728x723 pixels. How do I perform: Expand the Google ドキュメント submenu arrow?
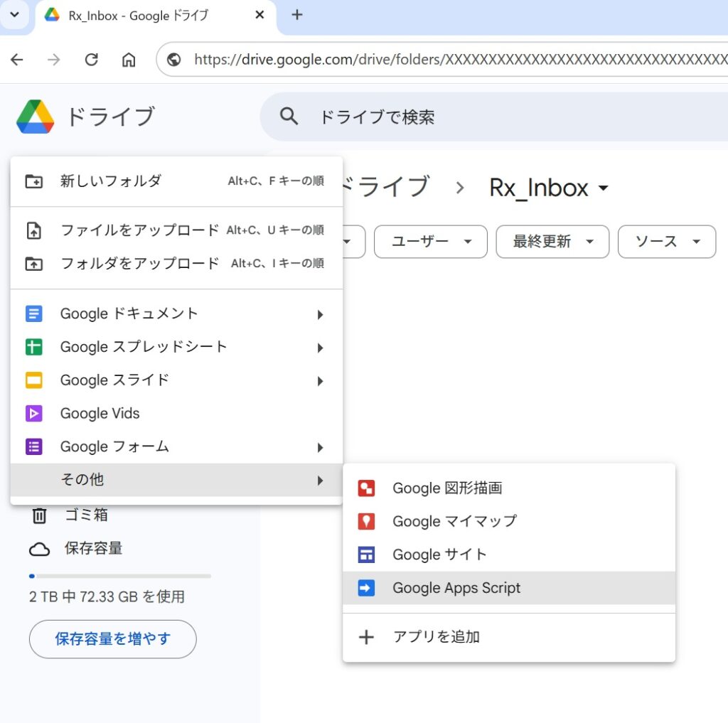(x=320, y=314)
